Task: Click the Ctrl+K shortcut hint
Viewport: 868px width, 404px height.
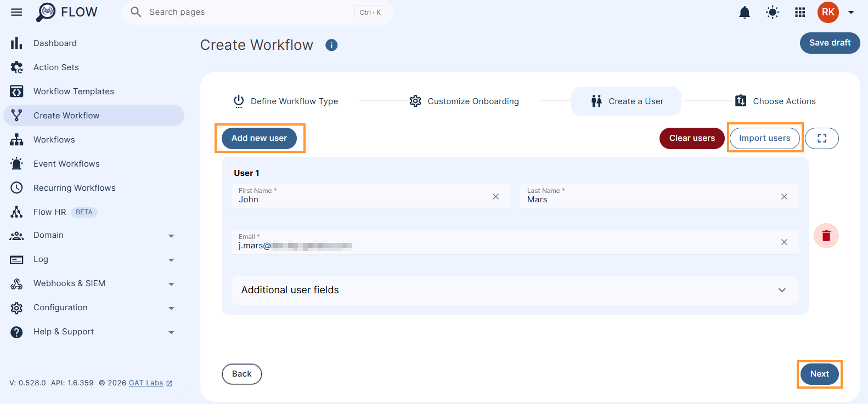Action: click(x=370, y=12)
